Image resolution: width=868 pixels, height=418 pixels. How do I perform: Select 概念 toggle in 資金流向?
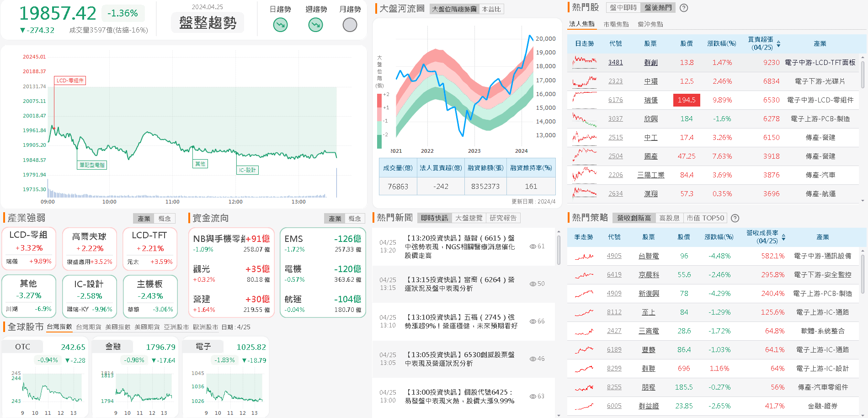coord(355,219)
